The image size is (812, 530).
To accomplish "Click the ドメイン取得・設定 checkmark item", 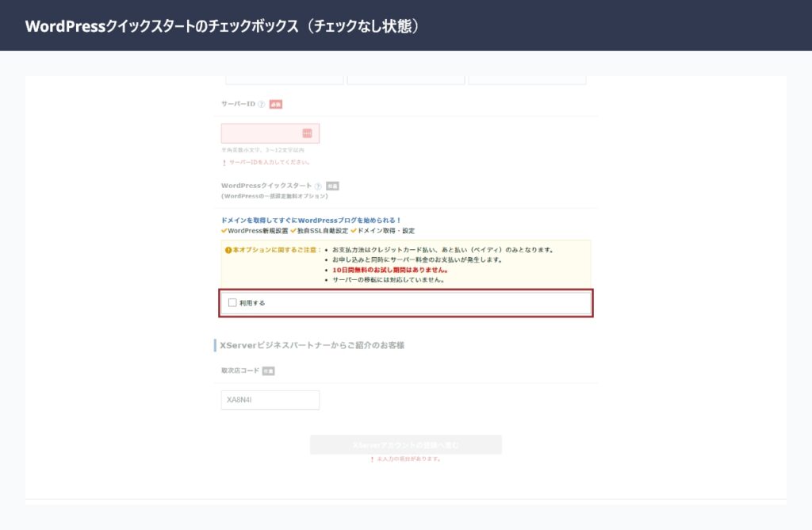I will click(x=383, y=231).
